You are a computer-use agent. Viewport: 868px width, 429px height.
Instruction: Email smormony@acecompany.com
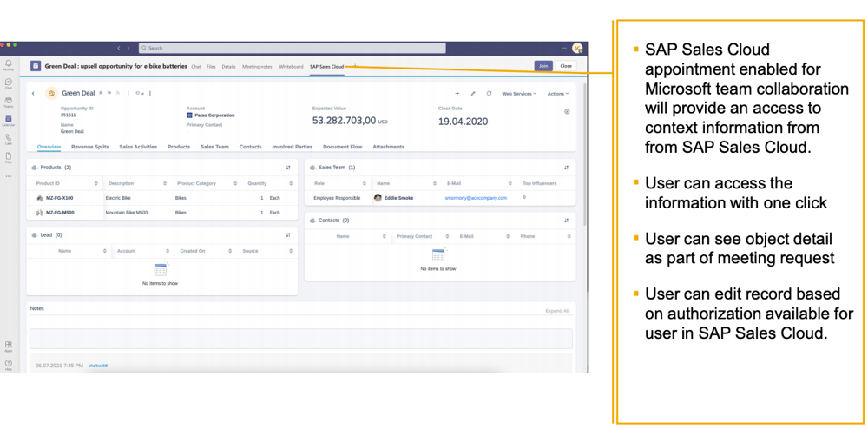click(476, 198)
